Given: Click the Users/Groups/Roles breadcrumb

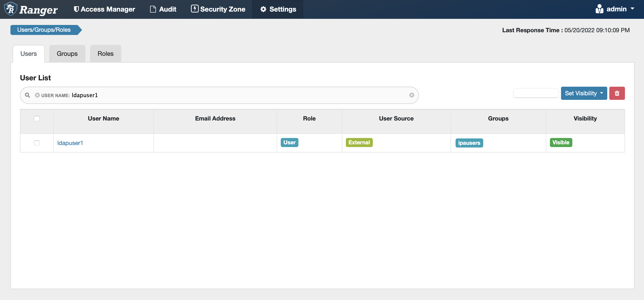Looking at the screenshot, I should [44, 30].
